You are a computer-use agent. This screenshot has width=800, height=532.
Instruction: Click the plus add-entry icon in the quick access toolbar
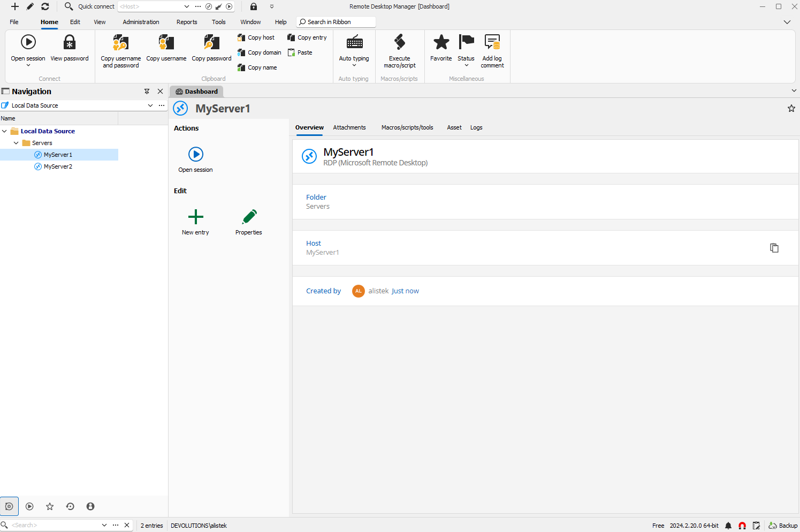point(15,6)
